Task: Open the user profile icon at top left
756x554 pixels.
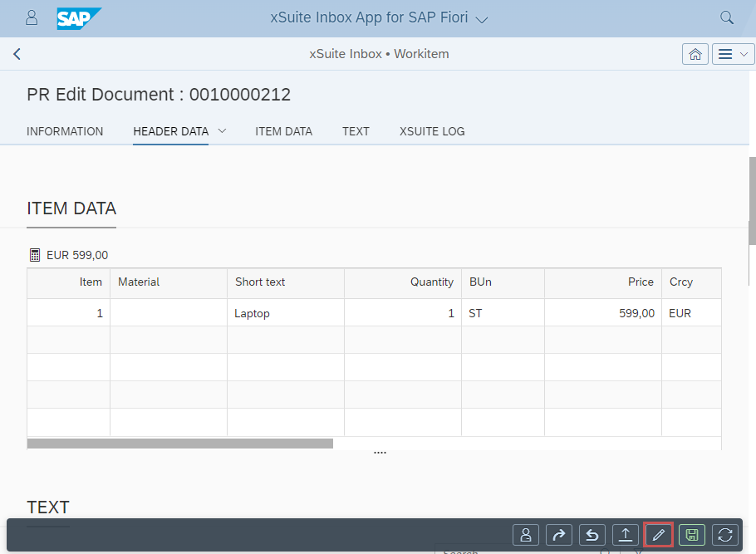Action: coord(32,17)
